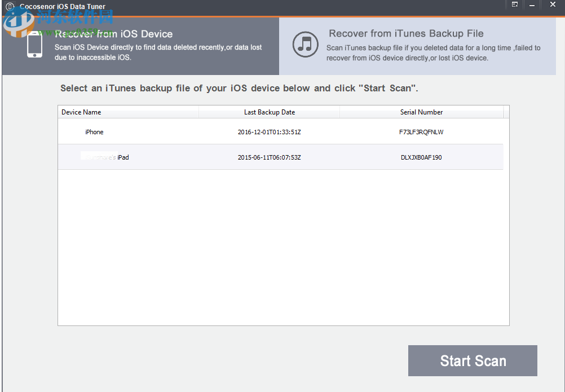Click the serial number DLXJXB0AF190
Screen dimensions: 565x392
pyautogui.click(x=421, y=157)
